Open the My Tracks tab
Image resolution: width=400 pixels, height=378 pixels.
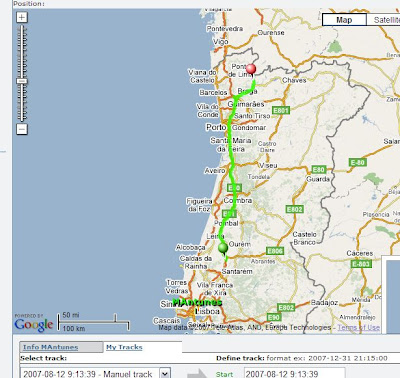(x=124, y=347)
